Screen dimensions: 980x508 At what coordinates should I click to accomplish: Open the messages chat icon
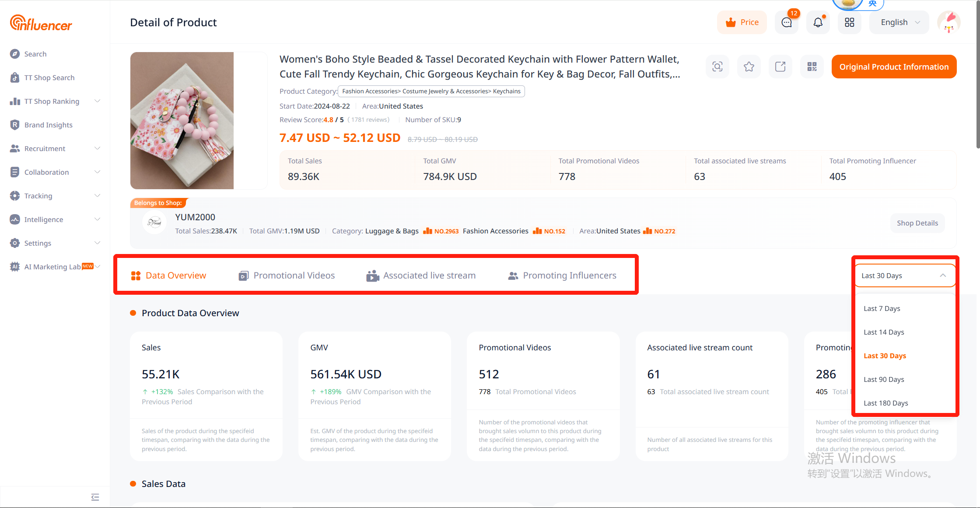(x=787, y=22)
